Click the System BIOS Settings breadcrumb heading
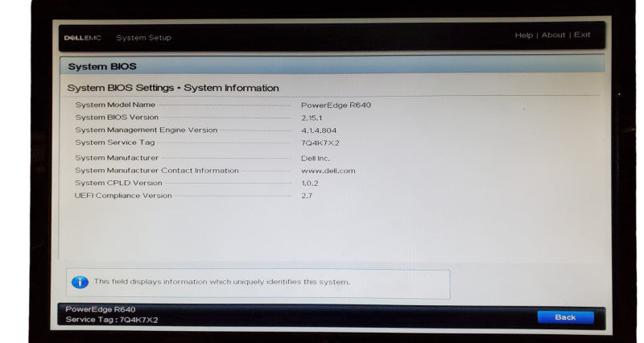644x343 pixels. pos(173,88)
